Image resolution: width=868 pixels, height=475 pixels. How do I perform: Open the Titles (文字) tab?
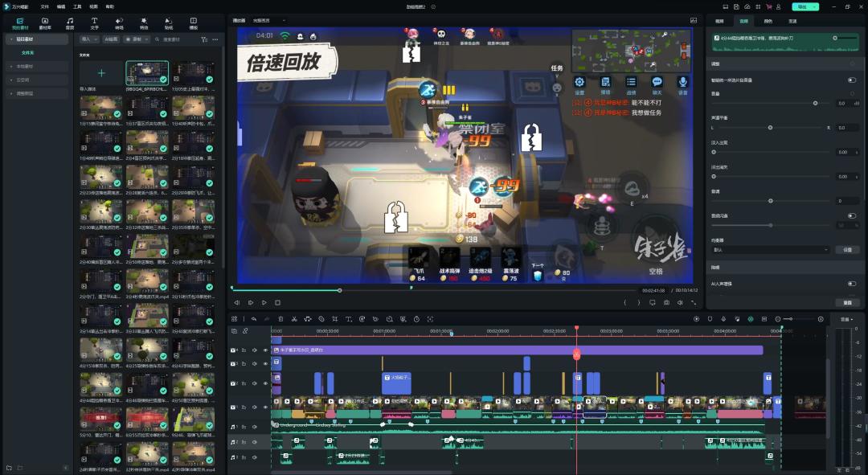click(94, 23)
